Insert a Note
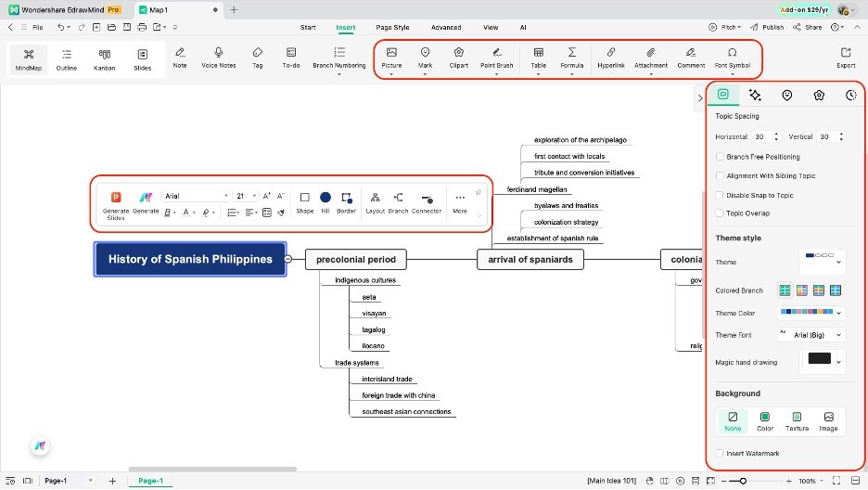This screenshot has width=868, height=490. coord(180,58)
